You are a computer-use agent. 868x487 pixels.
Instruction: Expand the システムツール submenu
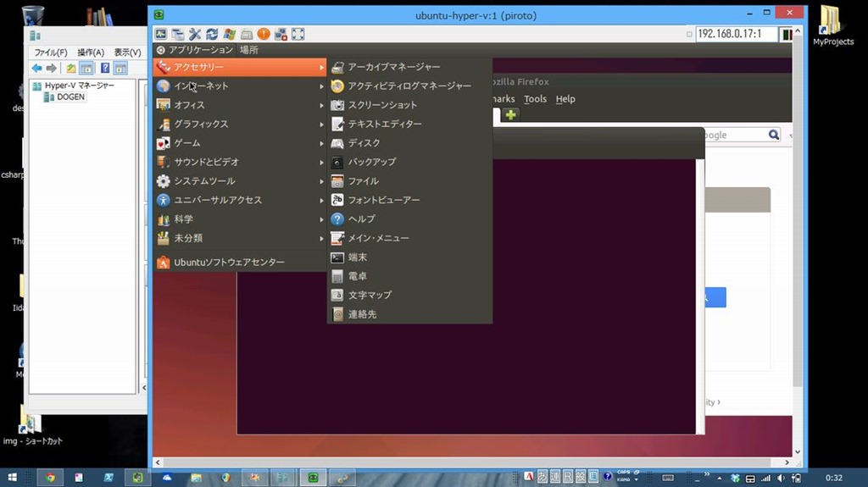[204, 181]
